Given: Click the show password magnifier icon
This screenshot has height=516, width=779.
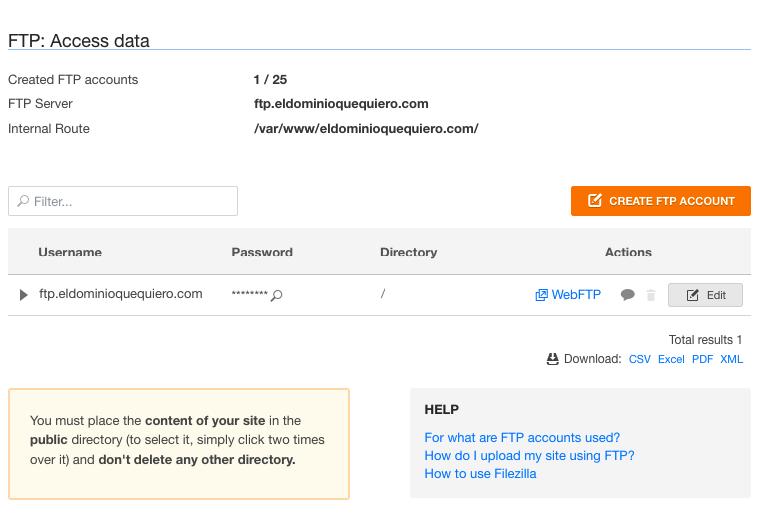Looking at the screenshot, I should (x=277, y=296).
